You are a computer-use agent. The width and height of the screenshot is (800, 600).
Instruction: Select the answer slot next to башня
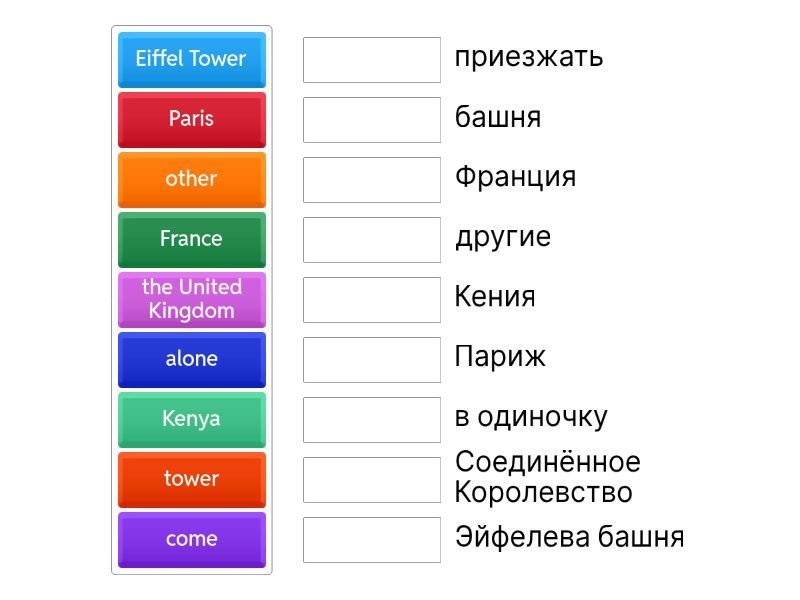click(372, 120)
